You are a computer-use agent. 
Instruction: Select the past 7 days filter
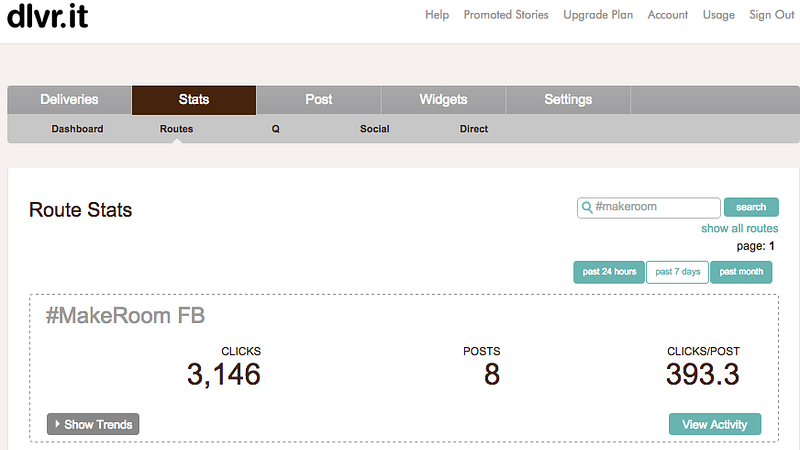tap(678, 272)
